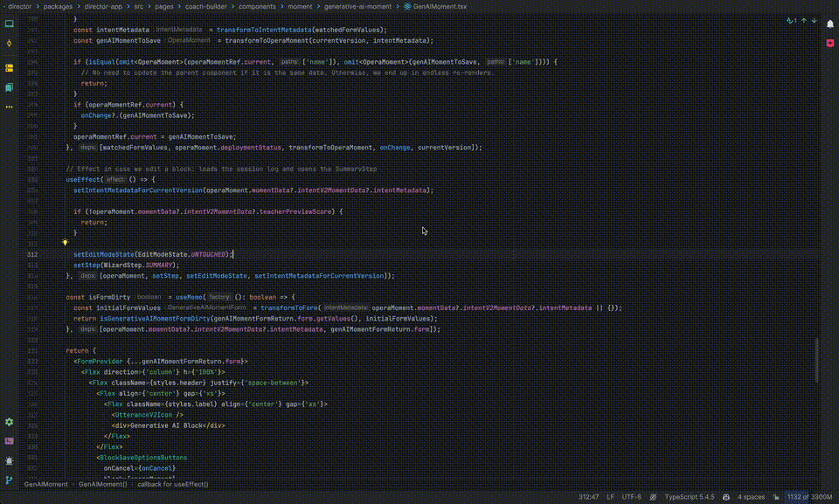Viewport: 839px width, 504px height.
Task: Click the Copilot face icon in status bar
Action: coord(726,497)
